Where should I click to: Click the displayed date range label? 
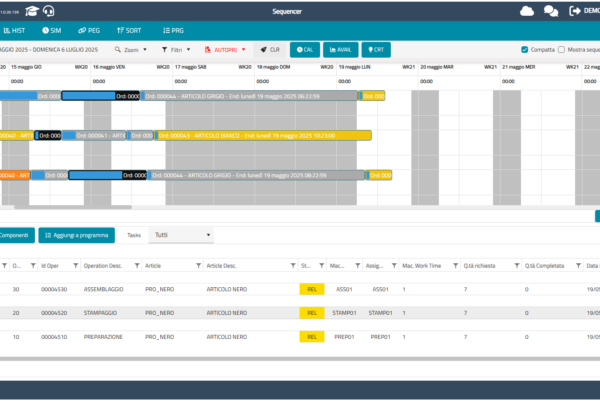pyautogui.click(x=49, y=50)
